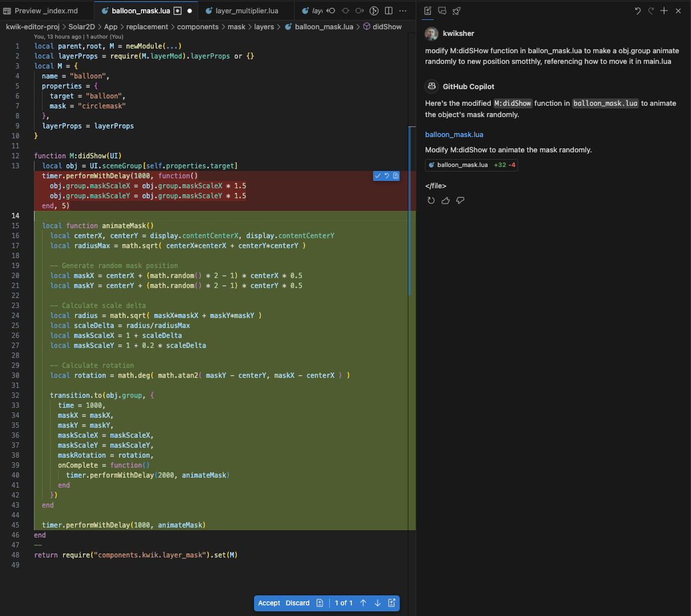This screenshot has width=691, height=616.
Task: Click the 'Generate random mask position' comment
Action: pos(114,265)
